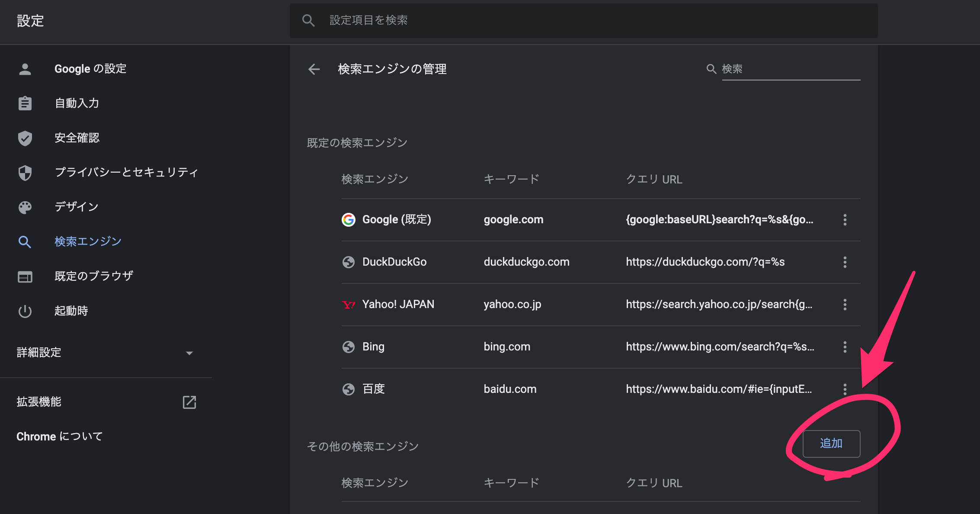This screenshot has height=514, width=980.
Task: Click the DuckDuckGo engine name
Action: coord(394,262)
